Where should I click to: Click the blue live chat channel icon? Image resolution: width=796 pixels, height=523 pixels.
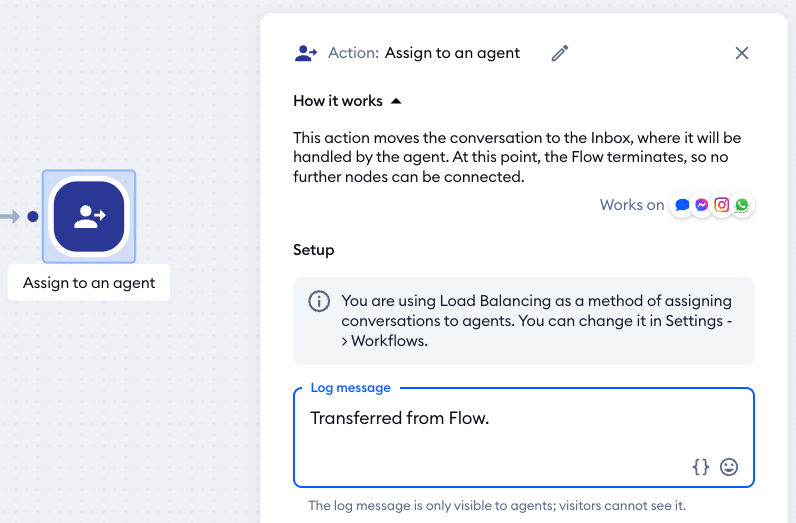point(682,205)
